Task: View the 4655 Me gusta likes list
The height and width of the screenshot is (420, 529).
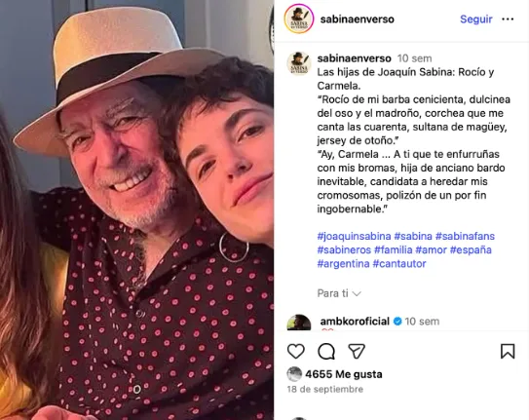Action: coord(344,374)
